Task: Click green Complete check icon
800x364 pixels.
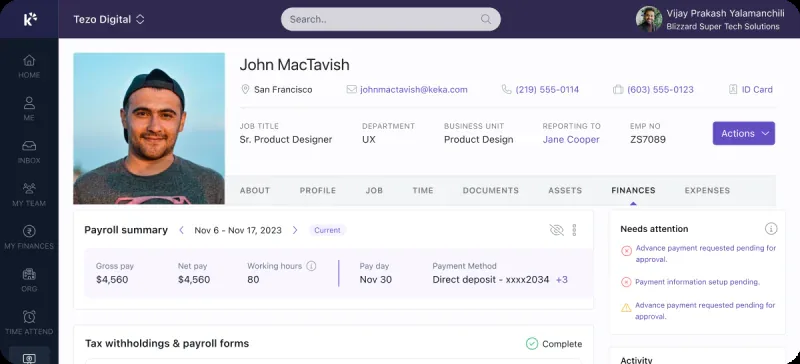Action: coord(532,344)
